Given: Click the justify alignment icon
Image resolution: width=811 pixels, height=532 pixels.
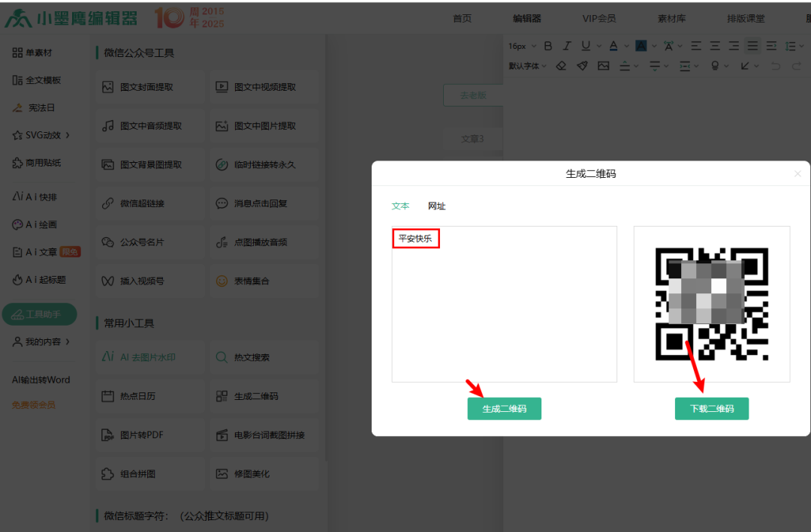Looking at the screenshot, I should pos(752,46).
